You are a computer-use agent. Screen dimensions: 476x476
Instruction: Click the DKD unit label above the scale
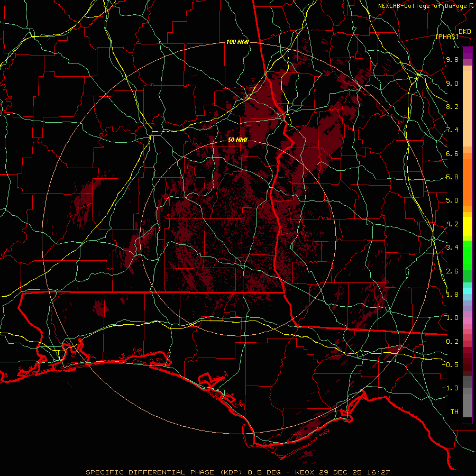[465, 32]
